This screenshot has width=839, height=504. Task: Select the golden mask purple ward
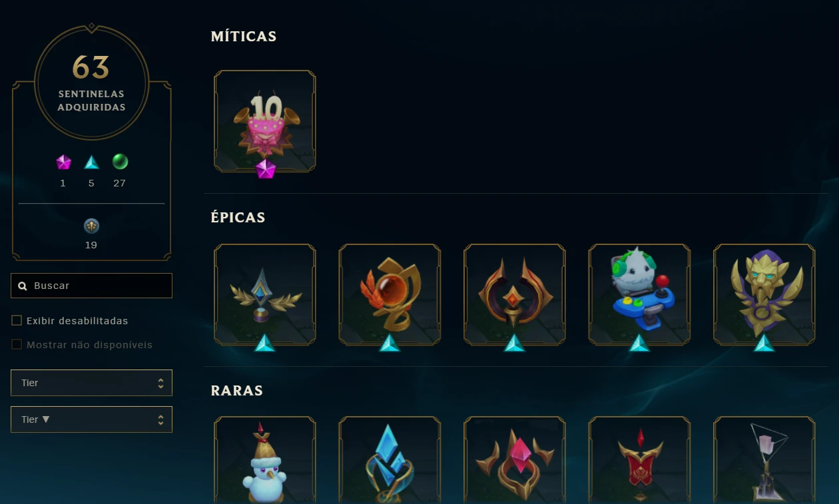764,294
